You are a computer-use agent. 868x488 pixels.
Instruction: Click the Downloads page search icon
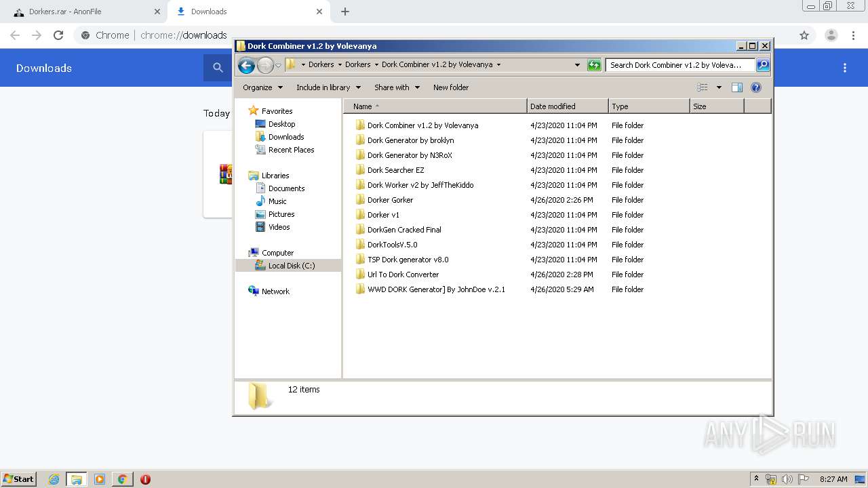218,68
